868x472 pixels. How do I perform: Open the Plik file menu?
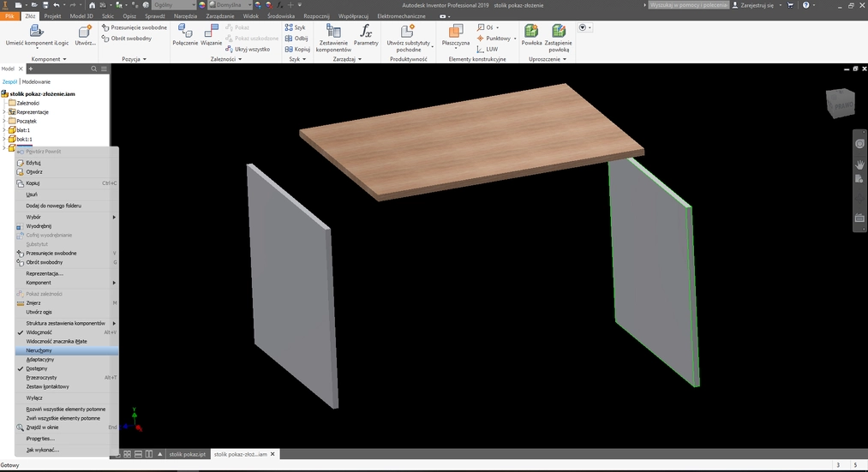[x=10, y=16]
